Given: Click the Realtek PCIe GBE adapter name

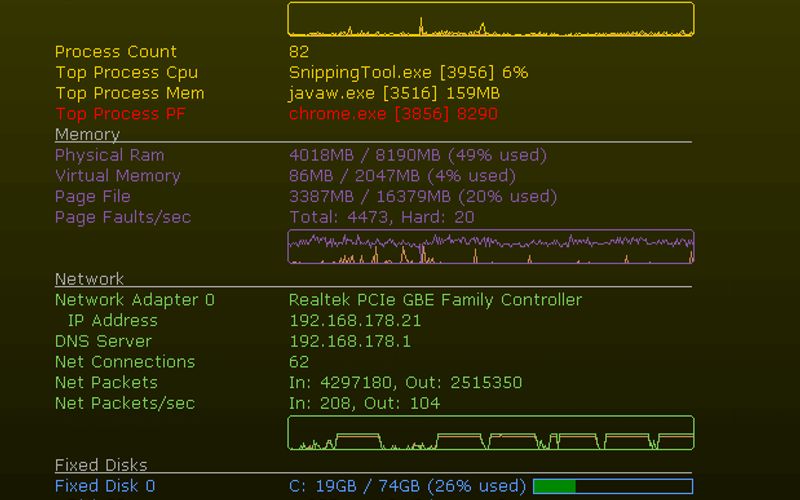Looking at the screenshot, I should point(435,300).
